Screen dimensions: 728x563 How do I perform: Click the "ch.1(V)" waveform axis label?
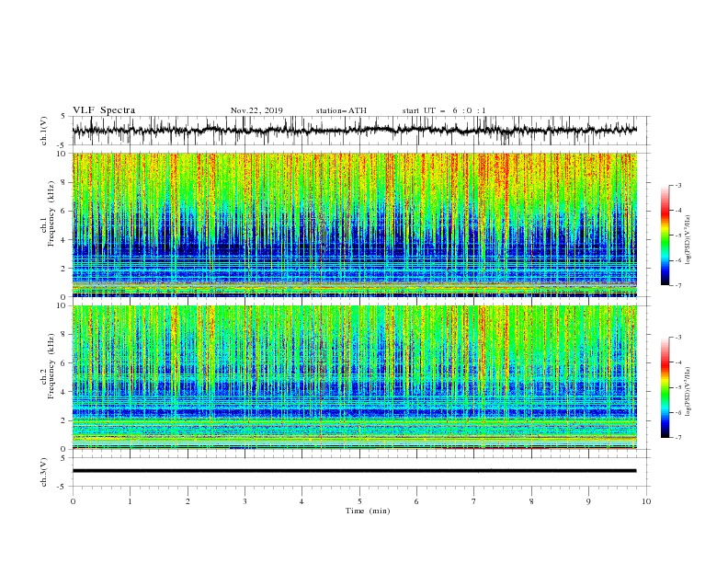44,131
